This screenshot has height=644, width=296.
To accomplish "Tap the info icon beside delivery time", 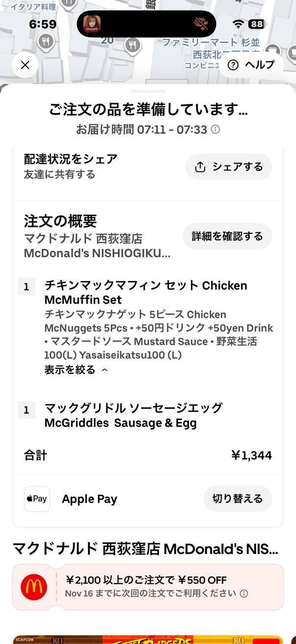I will coord(215,130).
